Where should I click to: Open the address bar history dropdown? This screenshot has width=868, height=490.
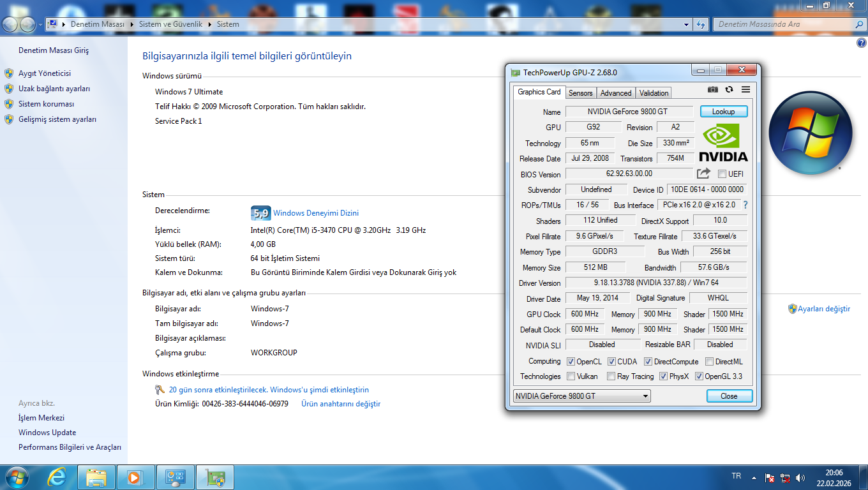point(687,24)
